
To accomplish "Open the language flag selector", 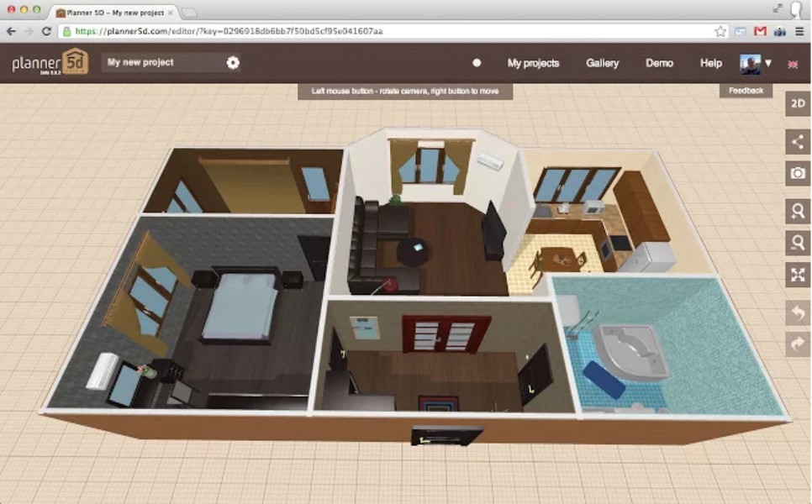I will pos(792,64).
